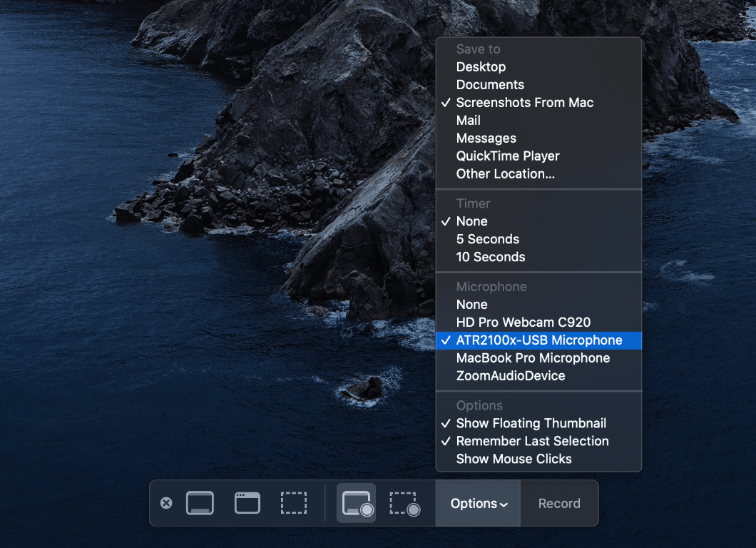Screen dimensions: 756x548
Task: Click the checkmark next to Screenshots From Mac
Action: pyautogui.click(x=446, y=102)
